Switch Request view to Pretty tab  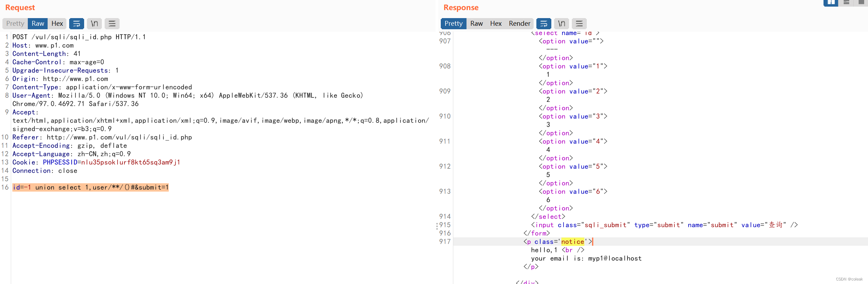click(x=15, y=23)
